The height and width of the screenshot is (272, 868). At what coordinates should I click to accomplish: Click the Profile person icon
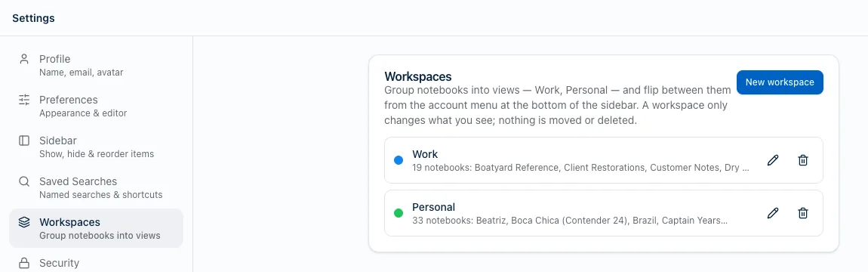(24, 59)
